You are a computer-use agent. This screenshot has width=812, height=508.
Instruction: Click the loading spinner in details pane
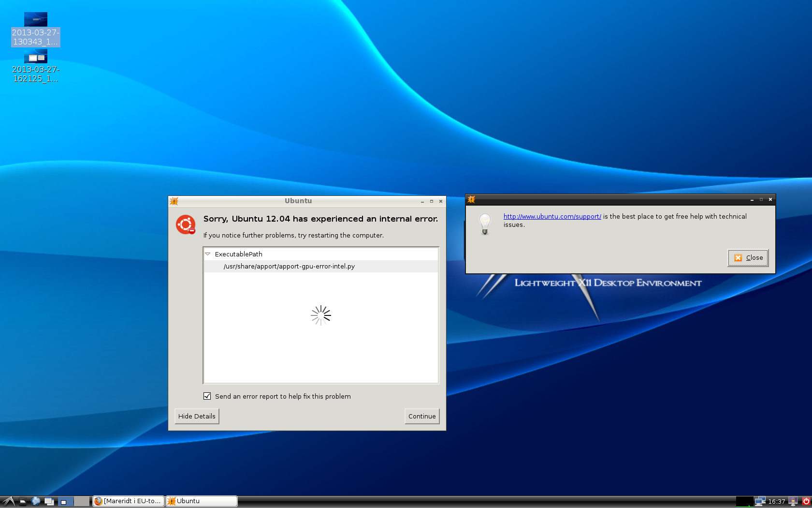pos(321,315)
